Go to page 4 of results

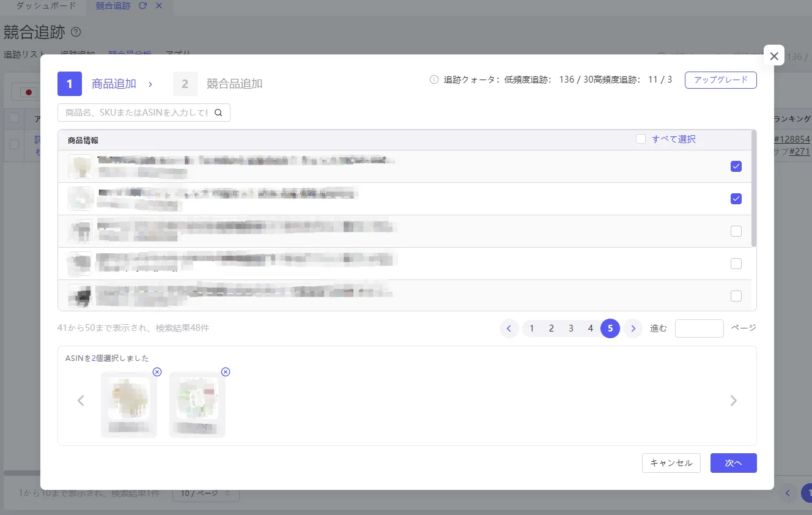point(591,328)
